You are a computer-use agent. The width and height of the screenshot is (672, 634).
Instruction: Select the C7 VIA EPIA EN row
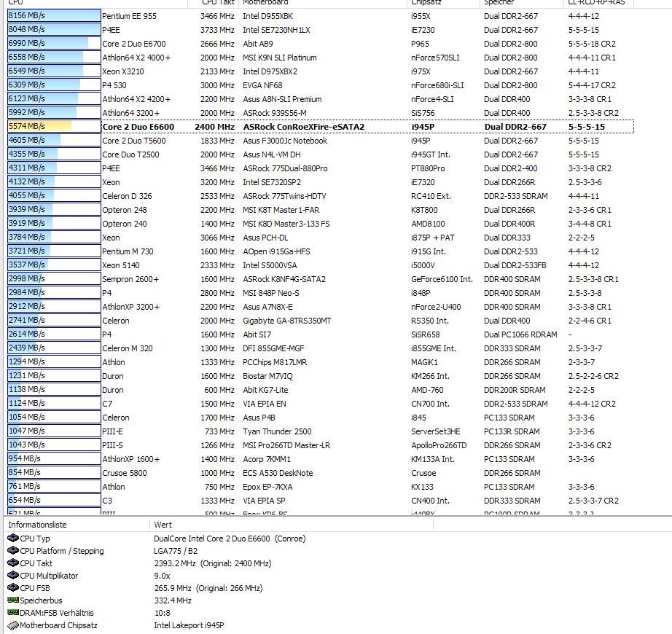(x=321, y=404)
